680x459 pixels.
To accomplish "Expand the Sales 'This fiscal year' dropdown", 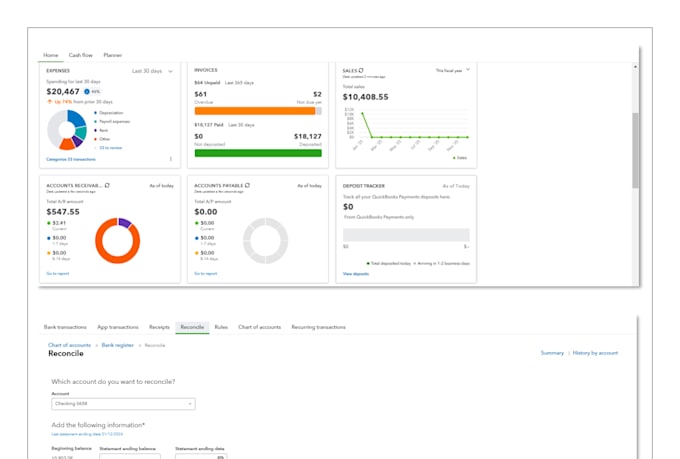I will (453, 70).
